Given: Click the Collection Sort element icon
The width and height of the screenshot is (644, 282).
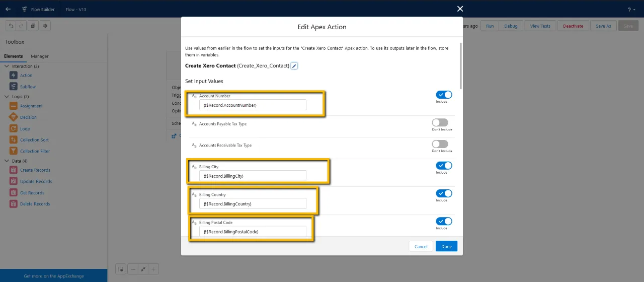Looking at the screenshot, I should (14, 139).
